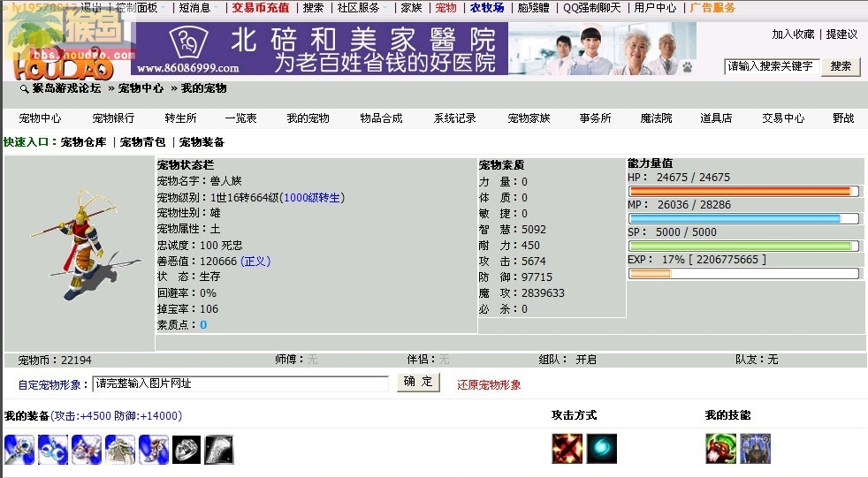The height and width of the screenshot is (478, 868).
Task: Open QQ强制聊天 in top bar
Action: [591, 8]
